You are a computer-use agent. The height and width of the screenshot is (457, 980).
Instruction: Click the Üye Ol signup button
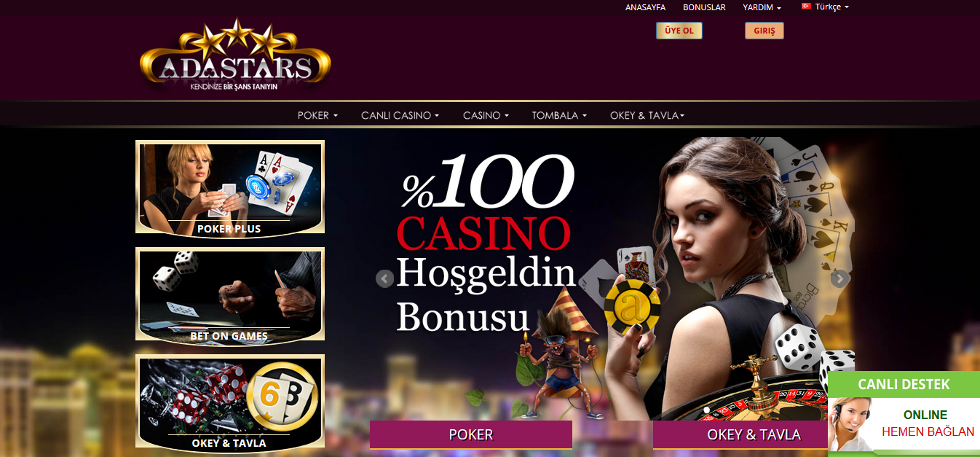(x=679, y=31)
